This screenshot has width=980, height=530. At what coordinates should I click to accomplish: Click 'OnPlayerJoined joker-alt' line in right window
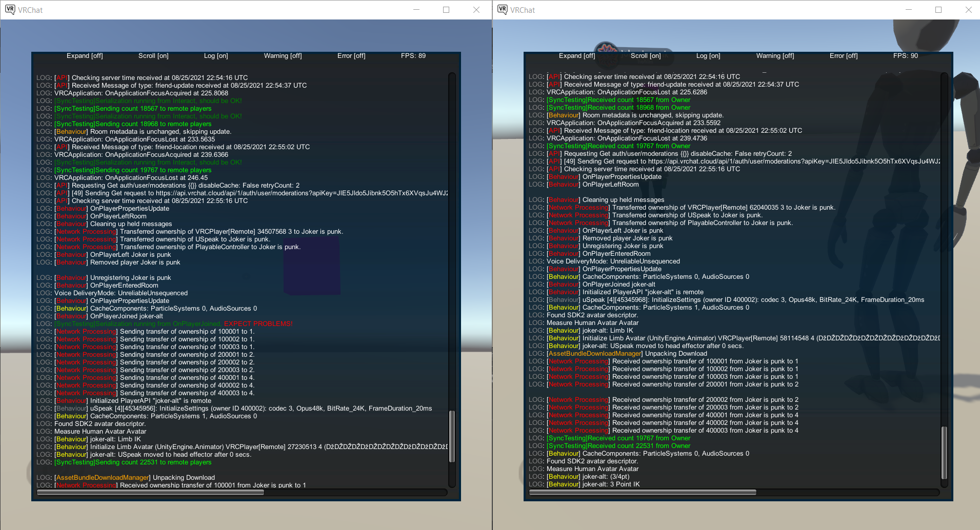click(x=592, y=284)
